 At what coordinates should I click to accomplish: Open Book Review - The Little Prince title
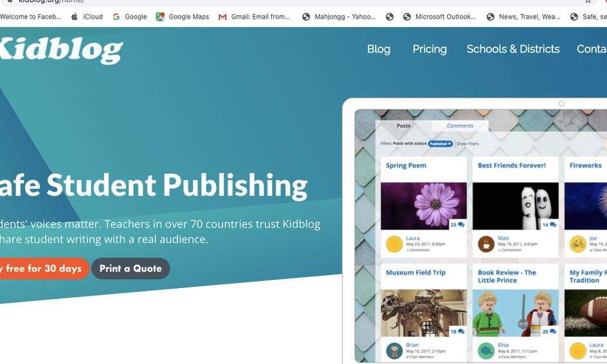[507, 277]
